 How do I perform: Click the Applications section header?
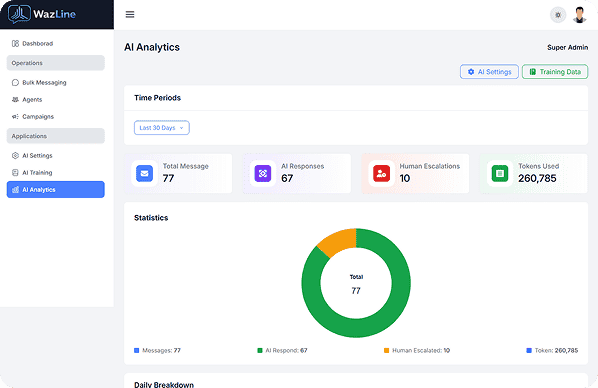[x=56, y=136]
